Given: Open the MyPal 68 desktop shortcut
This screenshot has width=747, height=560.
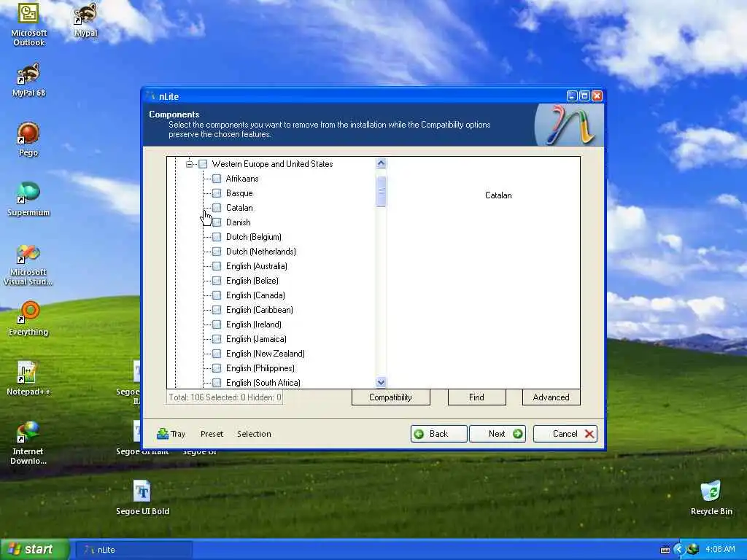Looking at the screenshot, I should (x=28, y=79).
